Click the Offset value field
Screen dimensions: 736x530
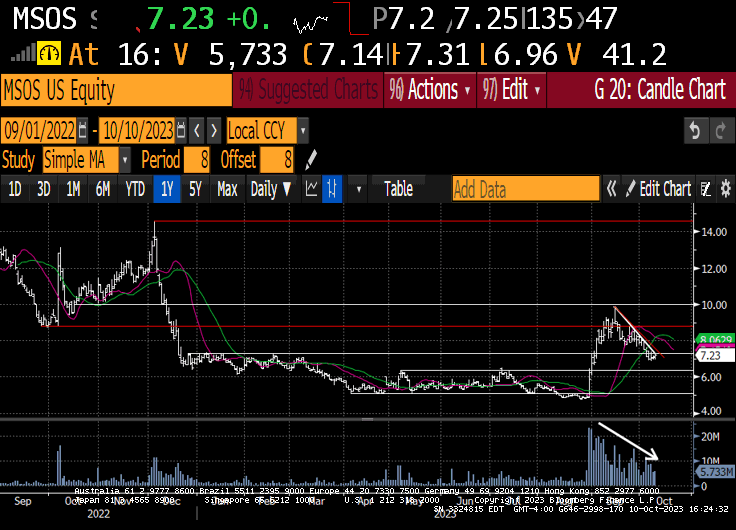click(x=276, y=160)
